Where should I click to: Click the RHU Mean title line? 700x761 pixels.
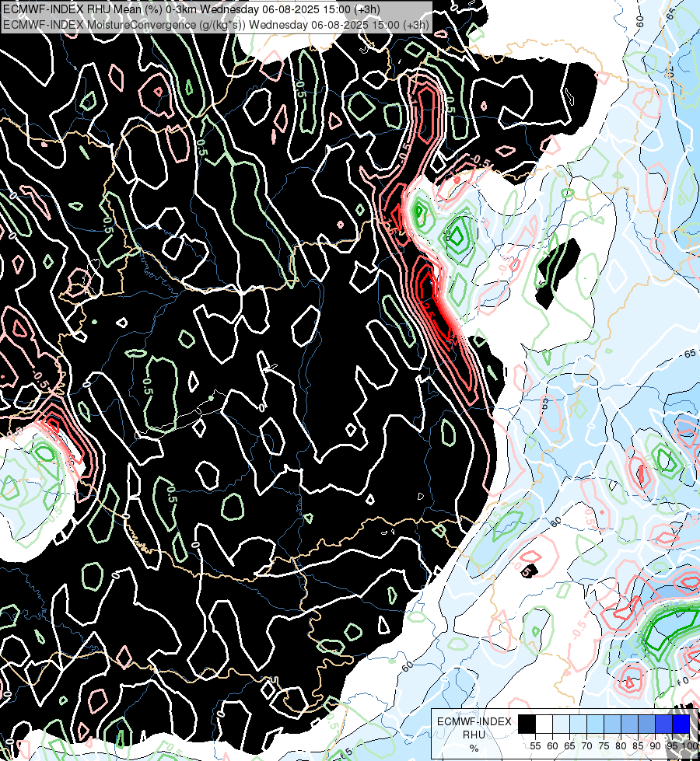click(191, 9)
